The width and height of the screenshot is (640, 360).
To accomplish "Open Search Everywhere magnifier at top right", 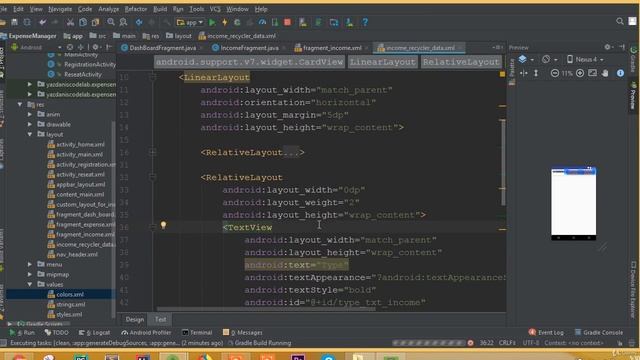I will coord(620,22).
